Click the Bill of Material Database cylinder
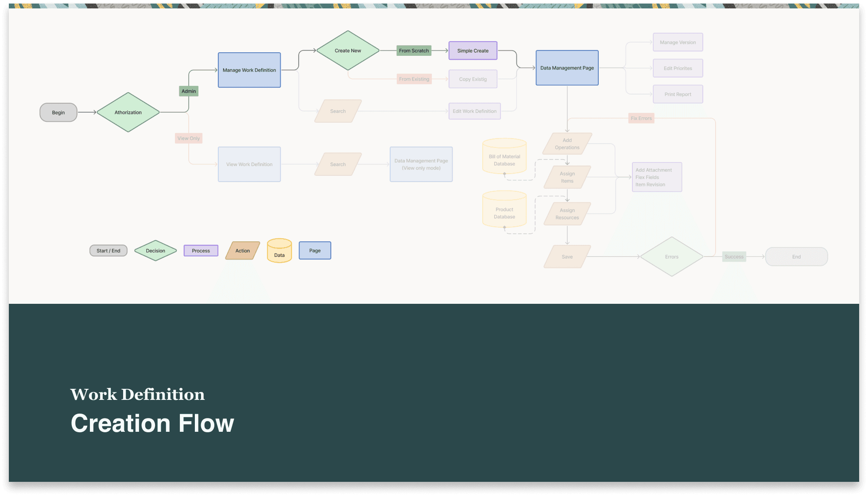 [504, 158]
